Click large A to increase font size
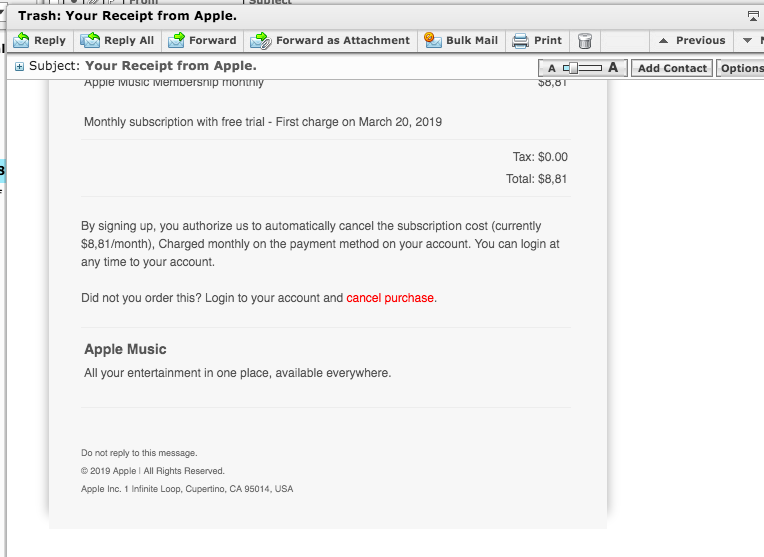 [613, 68]
